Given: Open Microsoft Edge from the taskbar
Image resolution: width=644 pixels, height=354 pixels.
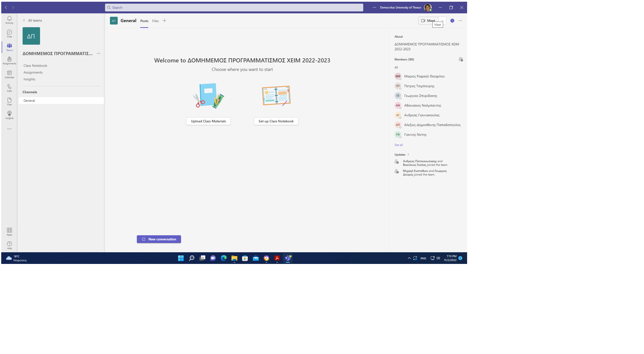Looking at the screenshot, I should (223, 258).
